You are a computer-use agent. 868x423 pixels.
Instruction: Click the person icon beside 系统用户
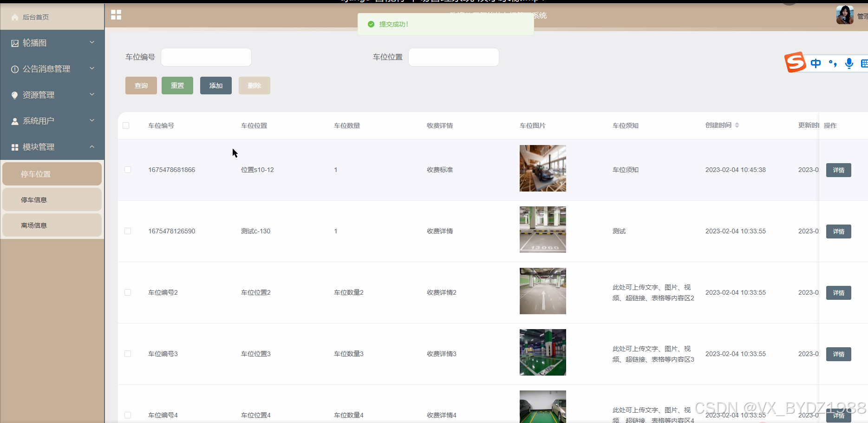[15, 121]
